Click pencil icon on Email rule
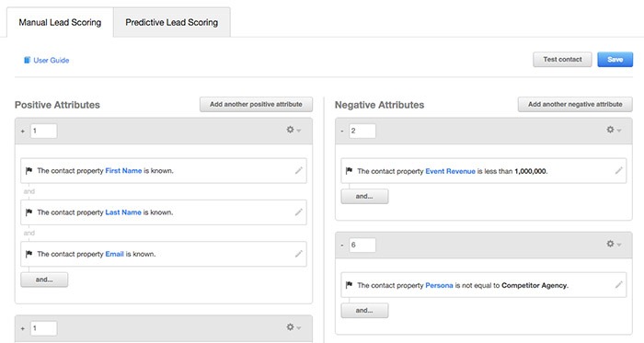The height and width of the screenshot is (343, 644). pos(299,254)
